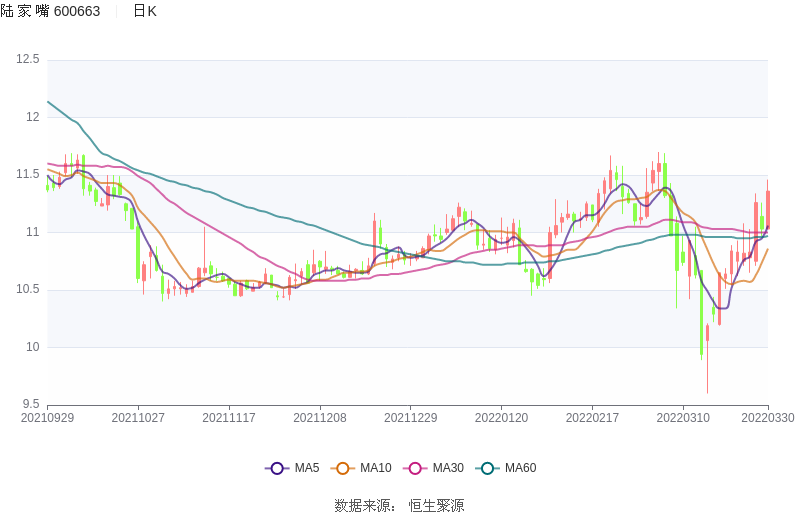The width and height of the screenshot is (800, 517).
Task: Select the 日K period label
Action: point(145,11)
